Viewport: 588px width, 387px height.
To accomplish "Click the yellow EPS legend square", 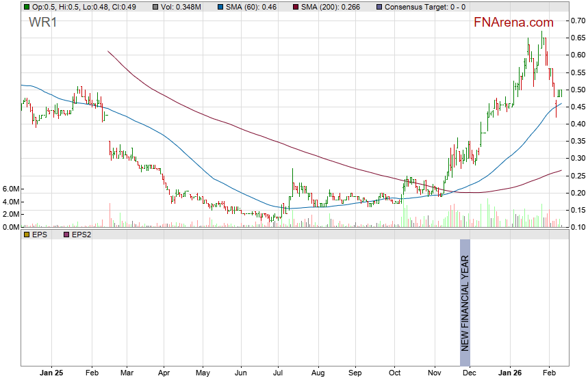I will point(27,235).
